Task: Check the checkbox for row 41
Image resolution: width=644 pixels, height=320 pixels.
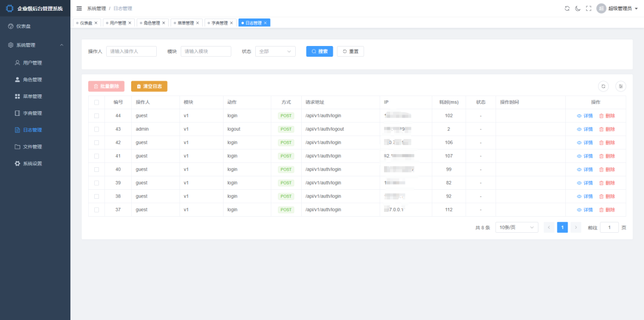Action: (x=97, y=156)
